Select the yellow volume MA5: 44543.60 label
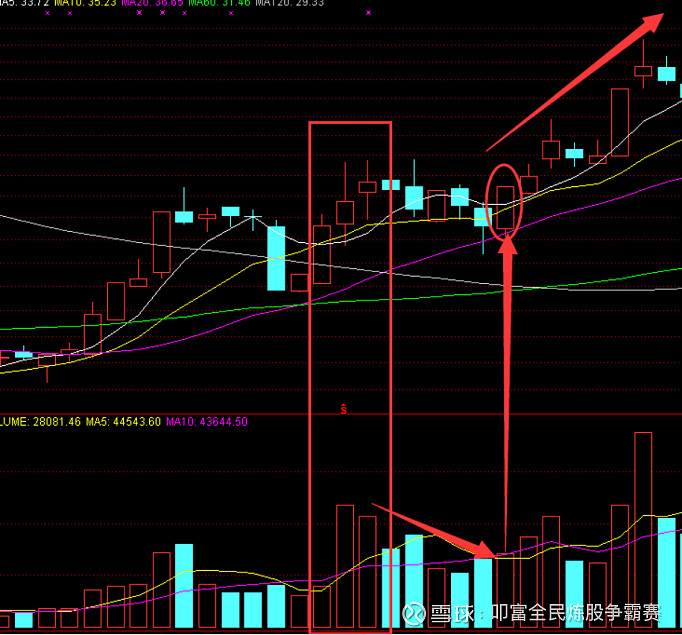The height and width of the screenshot is (635, 682). pos(123,422)
